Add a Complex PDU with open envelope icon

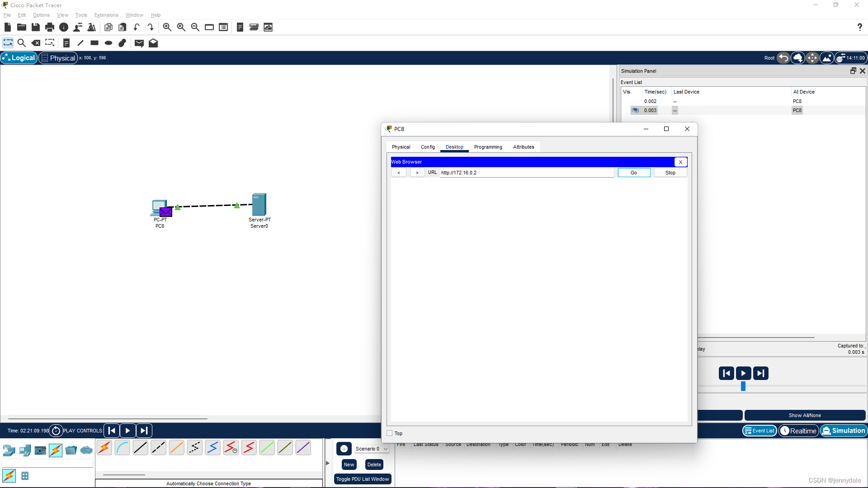[153, 43]
